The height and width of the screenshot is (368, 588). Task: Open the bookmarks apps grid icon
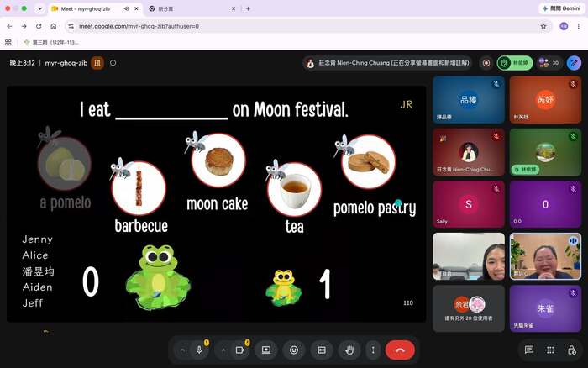pyautogui.click(x=8, y=42)
